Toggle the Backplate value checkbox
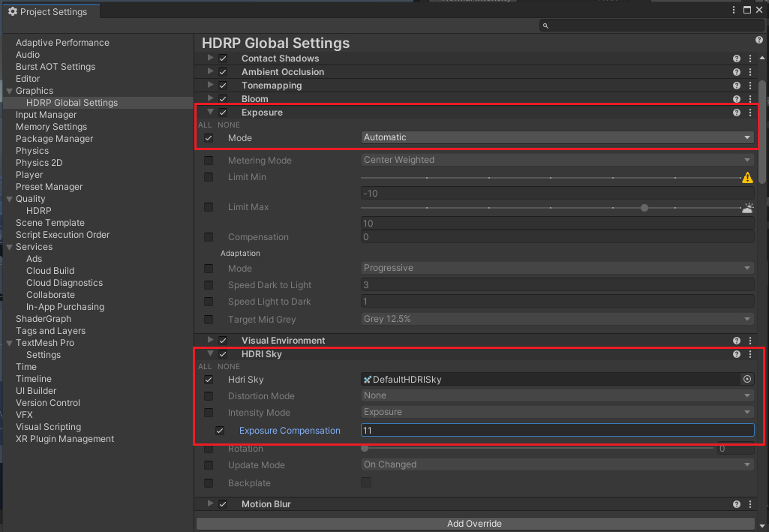Image resolution: width=769 pixels, height=532 pixels. (366, 482)
